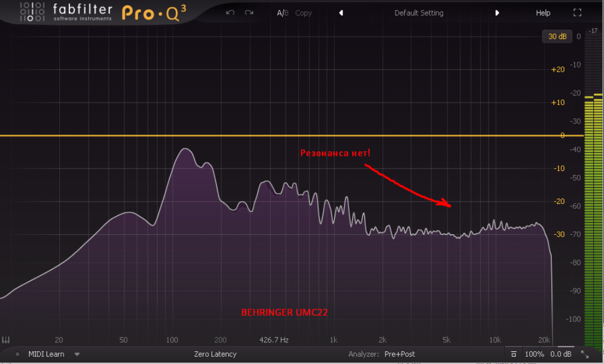Screen dimensions: 604x364
Task: Open the 30 dB display range selector
Action: click(557, 37)
